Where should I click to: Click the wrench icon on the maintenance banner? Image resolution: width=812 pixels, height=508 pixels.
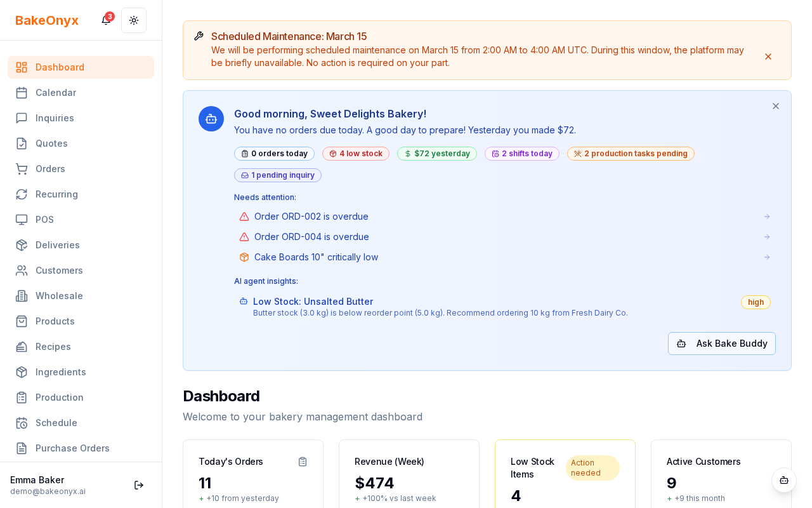tap(199, 36)
